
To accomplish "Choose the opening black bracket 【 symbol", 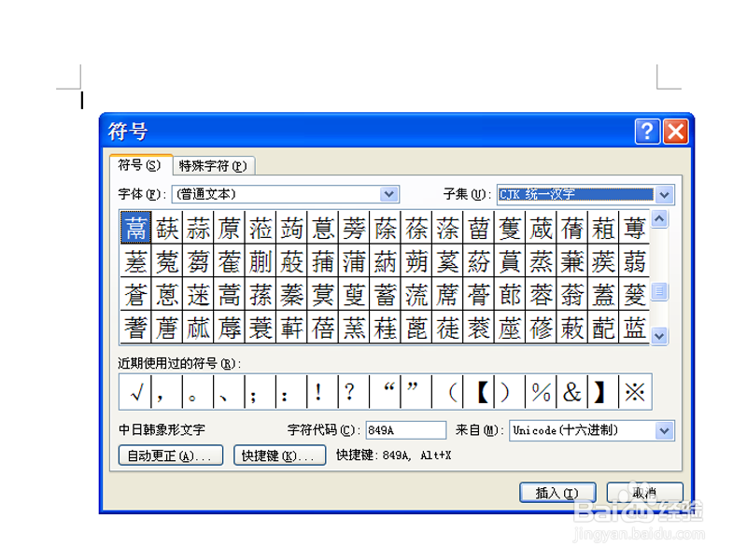I will coord(478,392).
